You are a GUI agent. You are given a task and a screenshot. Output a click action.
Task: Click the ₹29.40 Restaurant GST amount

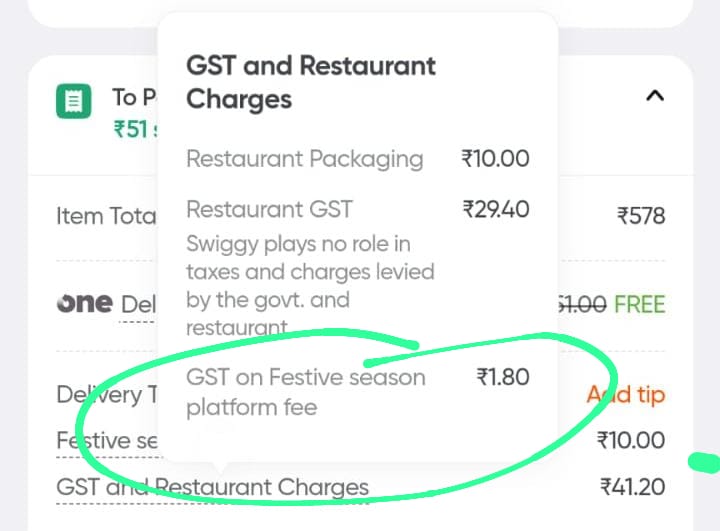coord(496,209)
